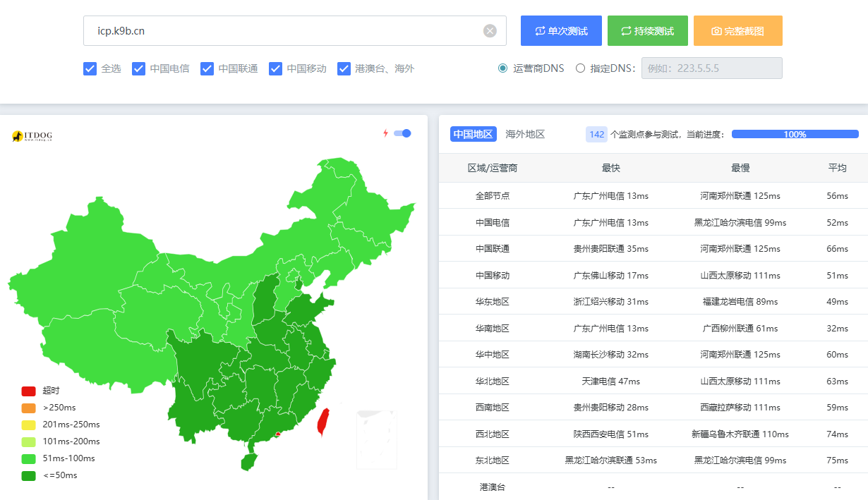Click the 最慢 column header
Image resolution: width=868 pixels, height=500 pixels.
click(740, 168)
